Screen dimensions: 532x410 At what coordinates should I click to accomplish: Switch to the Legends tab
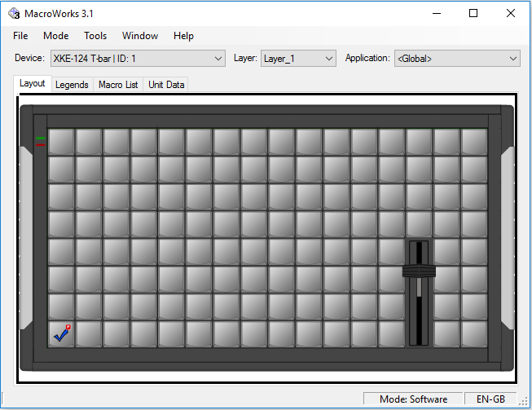[x=72, y=85]
